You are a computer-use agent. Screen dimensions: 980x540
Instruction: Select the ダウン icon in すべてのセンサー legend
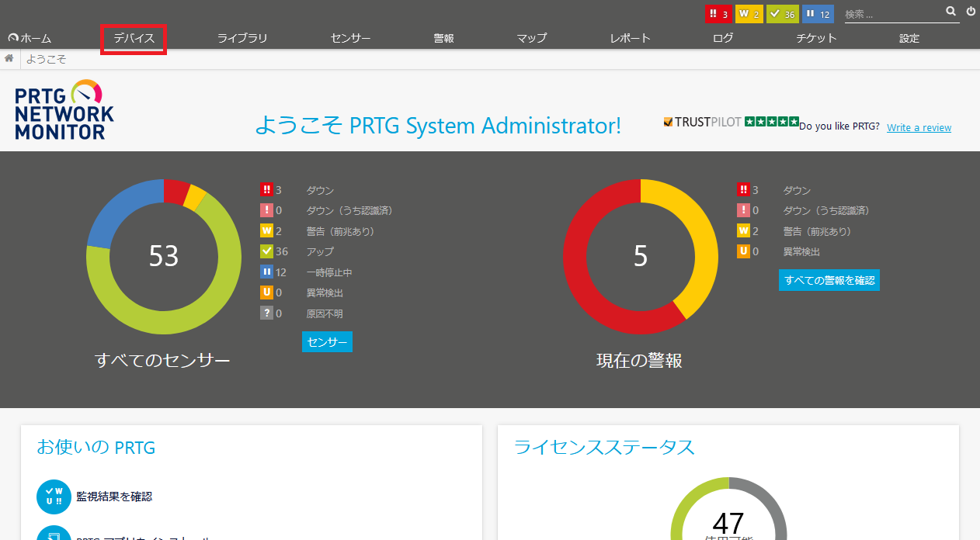(x=266, y=190)
